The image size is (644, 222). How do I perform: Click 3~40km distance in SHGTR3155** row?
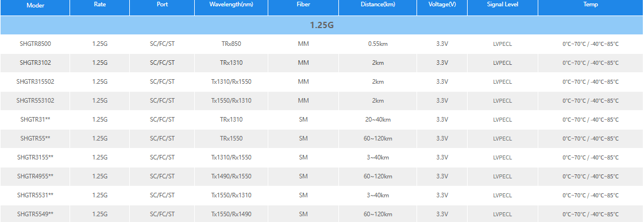378,157
